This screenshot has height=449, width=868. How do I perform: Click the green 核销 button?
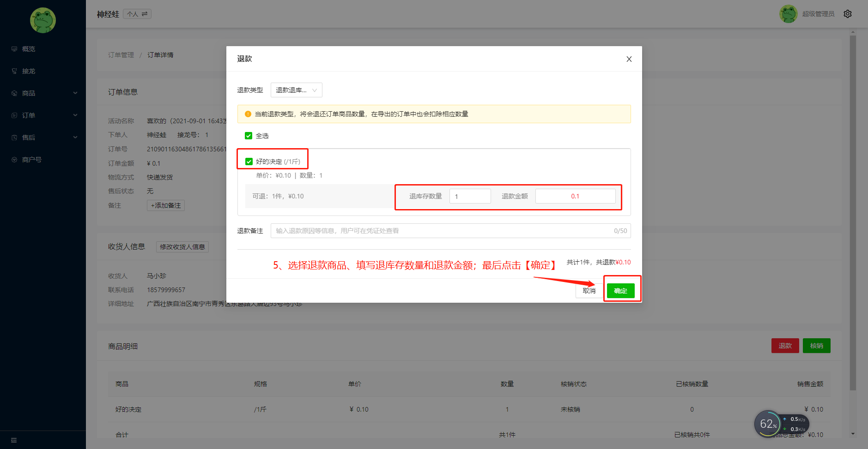pos(817,346)
